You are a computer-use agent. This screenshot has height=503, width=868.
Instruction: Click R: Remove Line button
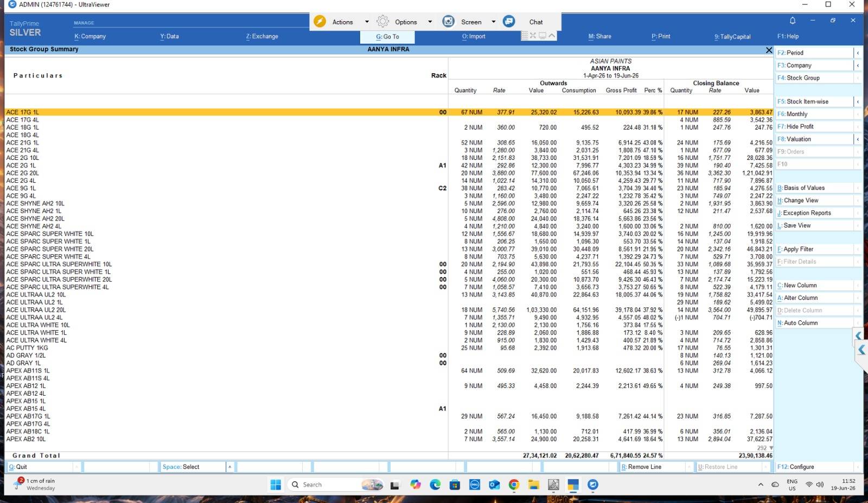[653, 467]
